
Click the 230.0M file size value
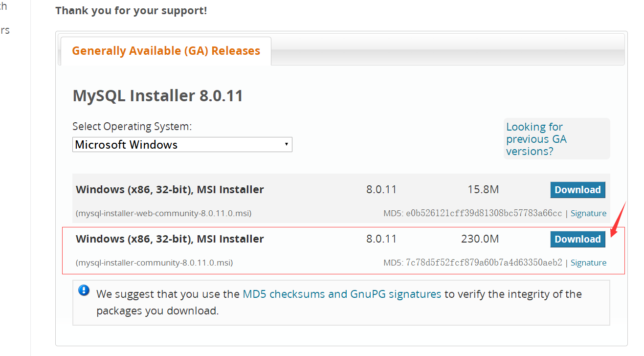point(480,239)
